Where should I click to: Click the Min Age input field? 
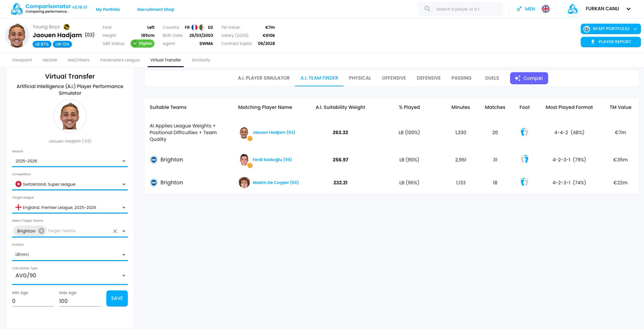pyautogui.click(x=33, y=301)
